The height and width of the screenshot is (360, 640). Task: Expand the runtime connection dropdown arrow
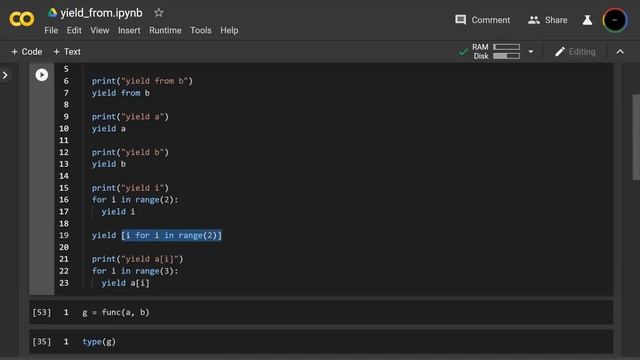[x=531, y=52]
